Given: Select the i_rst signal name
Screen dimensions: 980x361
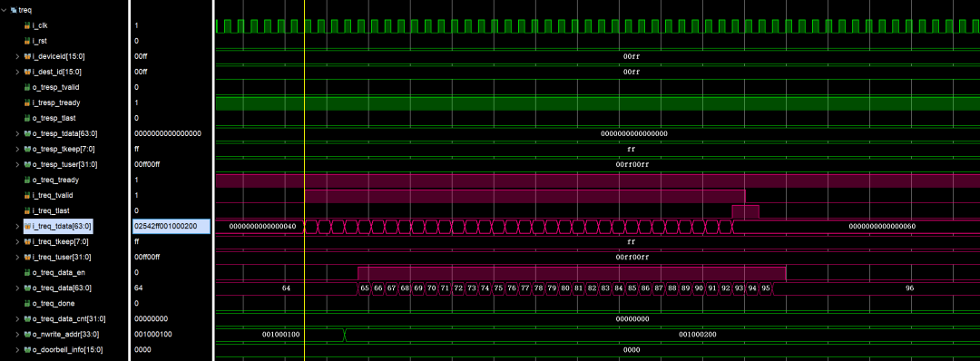Looking at the screenshot, I should click(x=39, y=41).
